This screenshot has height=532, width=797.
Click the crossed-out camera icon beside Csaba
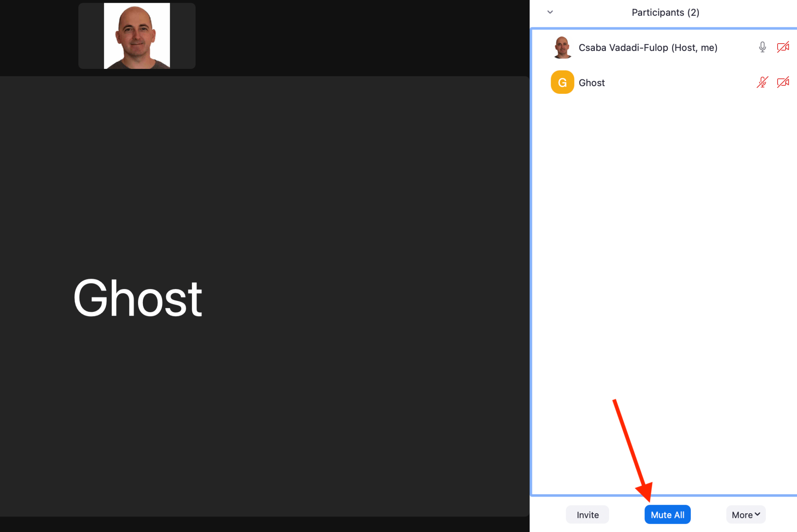(x=783, y=47)
